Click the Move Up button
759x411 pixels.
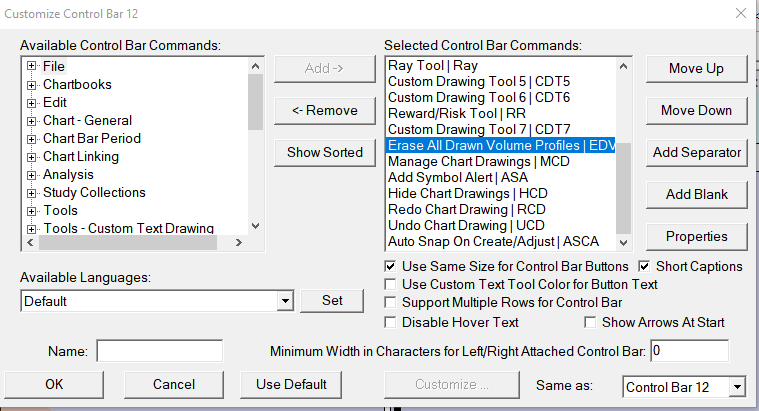click(696, 69)
